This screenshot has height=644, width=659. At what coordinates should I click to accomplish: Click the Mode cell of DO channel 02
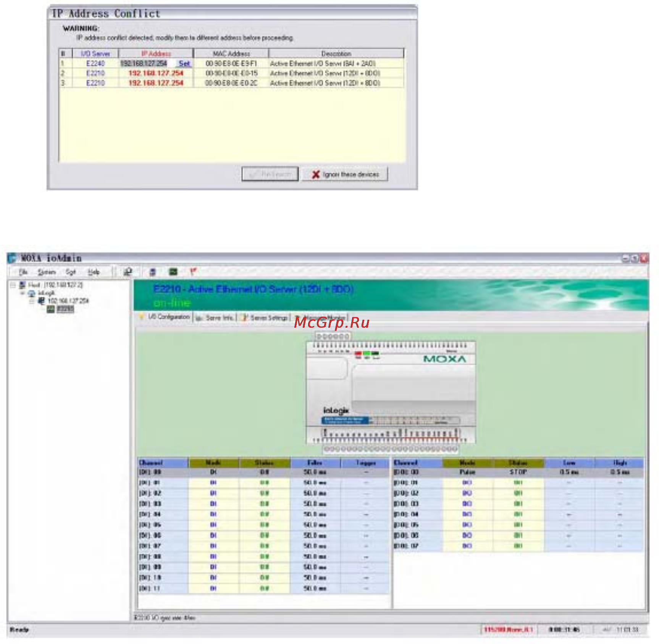[x=468, y=493]
